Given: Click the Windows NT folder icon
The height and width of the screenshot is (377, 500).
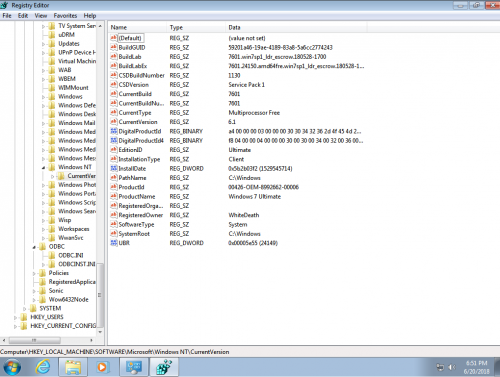Looking at the screenshot, I should point(52,167).
